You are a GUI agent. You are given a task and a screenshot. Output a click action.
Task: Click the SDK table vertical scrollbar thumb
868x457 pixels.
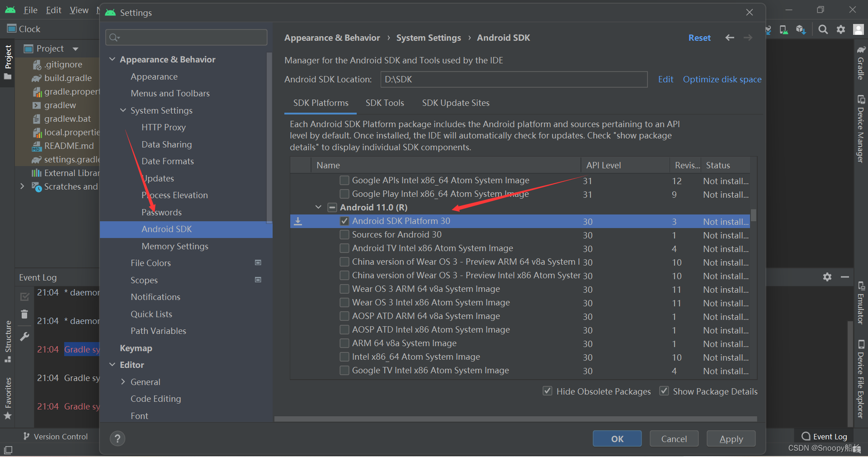(x=753, y=215)
